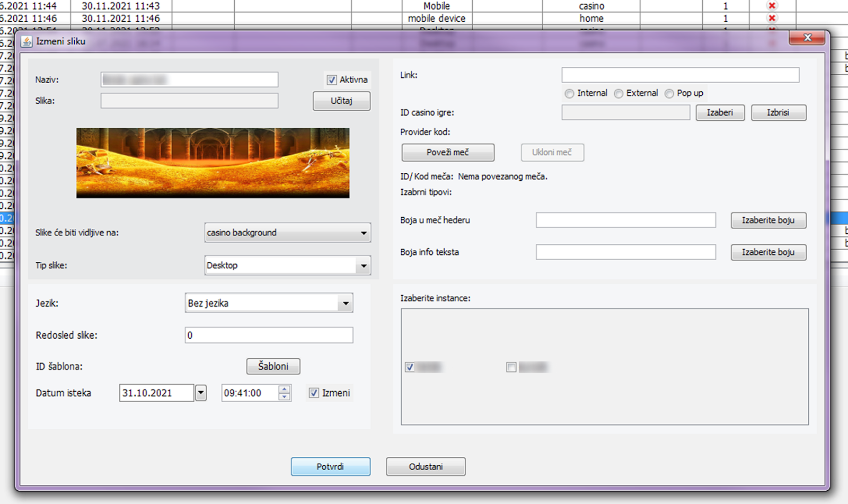Click the Boja info teksta text field
This screenshot has width=848, height=504.
[x=626, y=252]
